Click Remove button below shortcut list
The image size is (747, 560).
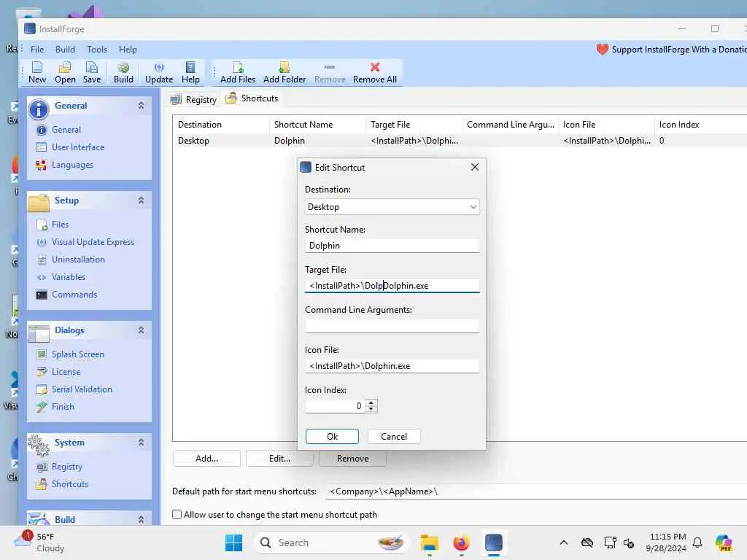pos(352,459)
